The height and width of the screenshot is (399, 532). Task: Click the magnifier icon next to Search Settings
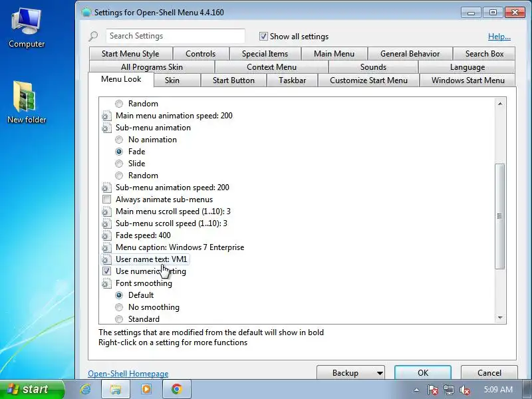93,36
